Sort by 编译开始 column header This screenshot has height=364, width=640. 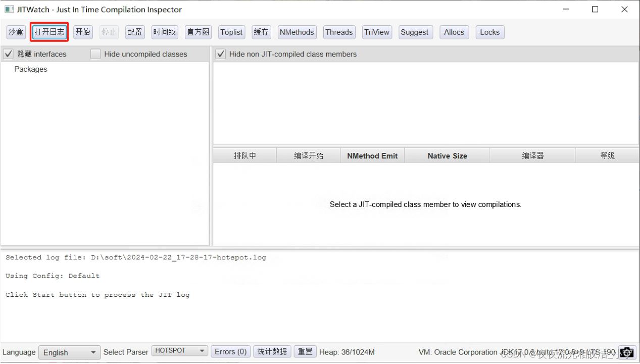[309, 156]
